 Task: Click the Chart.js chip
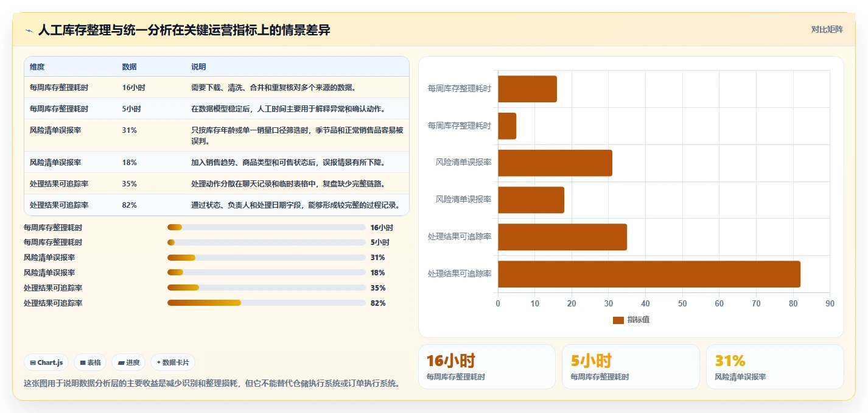tap(47, 362)
